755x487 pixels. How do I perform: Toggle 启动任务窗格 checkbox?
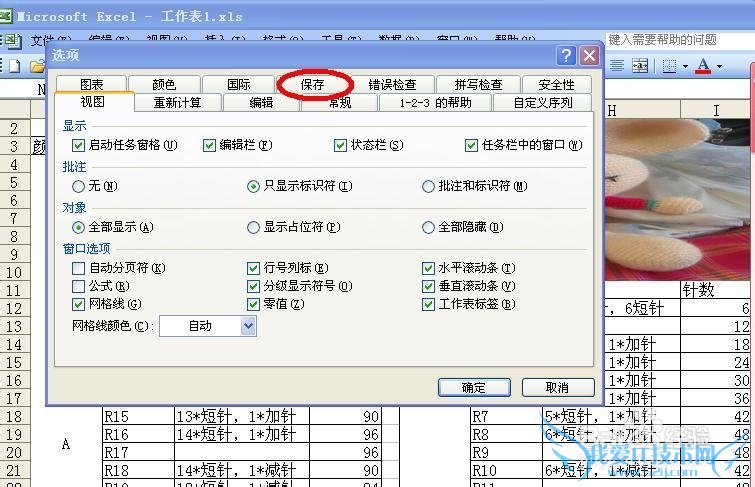pyautogui.click(x=78, y=145)
